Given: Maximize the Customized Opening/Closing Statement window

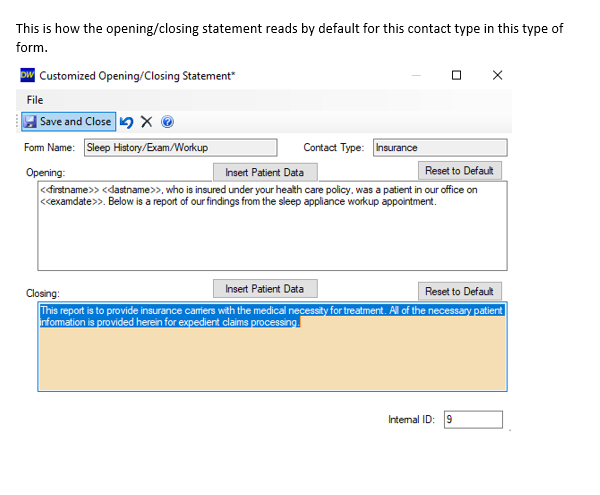Looking at the screenshot, I should (456, 75).
